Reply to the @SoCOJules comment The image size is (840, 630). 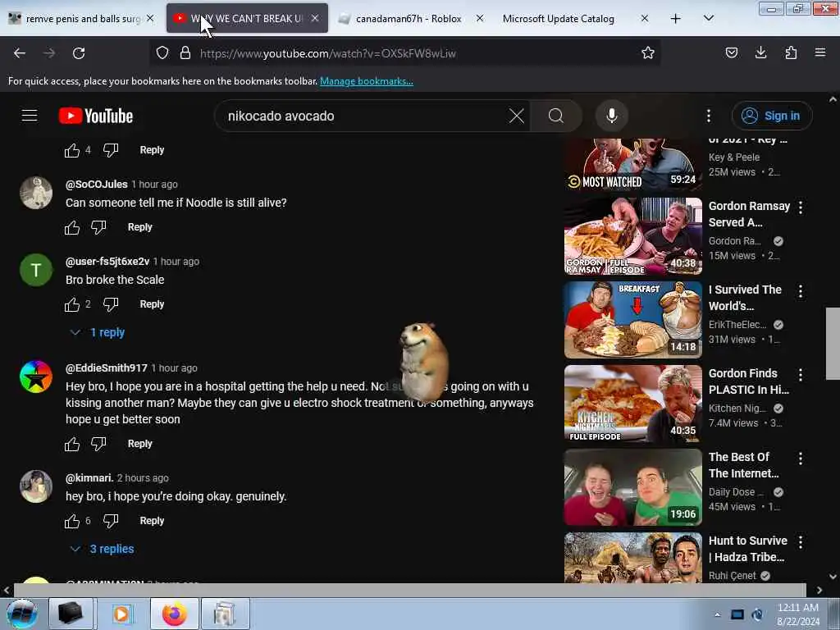click(139, 227)
